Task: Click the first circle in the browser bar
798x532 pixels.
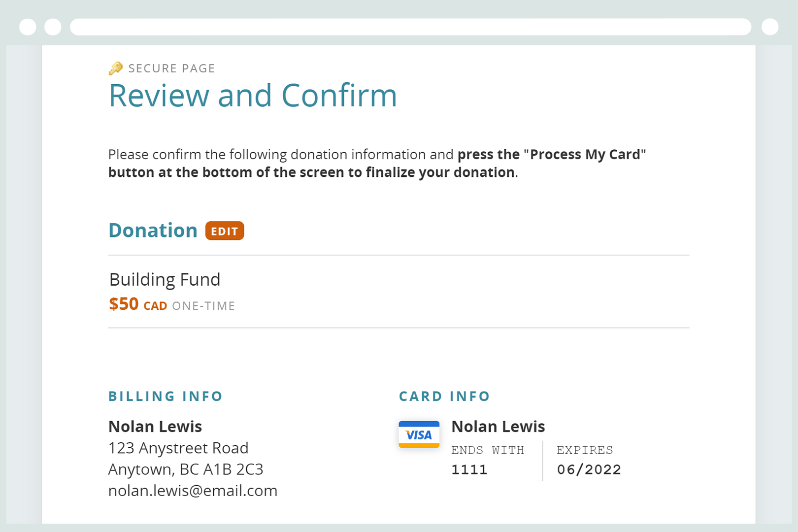Action: click(x=28, y=27)
